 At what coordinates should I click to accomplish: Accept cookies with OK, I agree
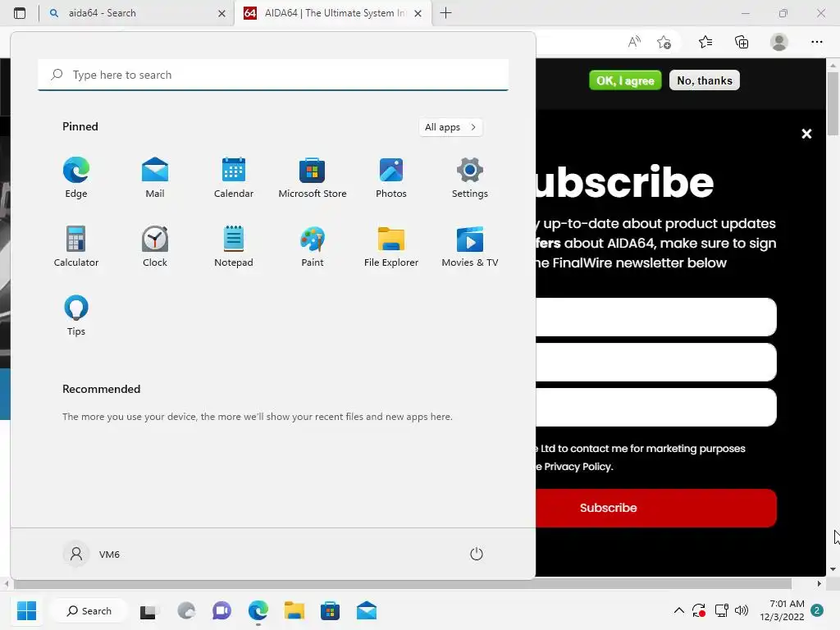(x=625, y=80)
